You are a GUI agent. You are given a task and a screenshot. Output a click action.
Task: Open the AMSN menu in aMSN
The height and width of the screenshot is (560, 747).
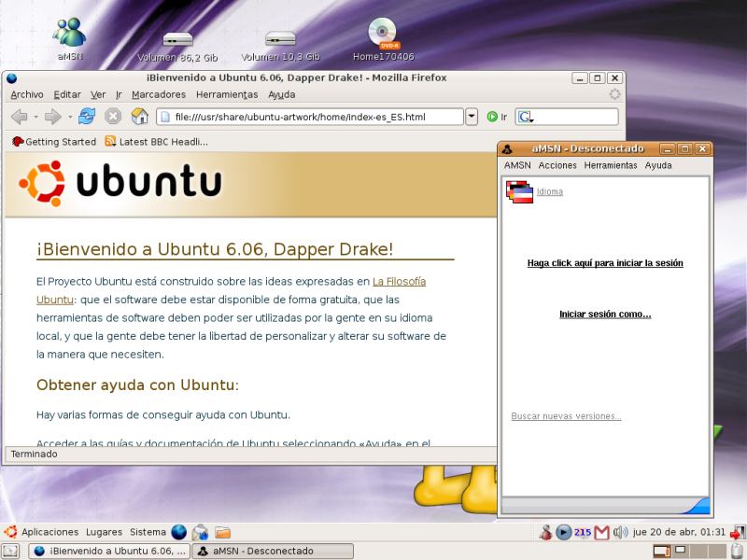[517, 165]
